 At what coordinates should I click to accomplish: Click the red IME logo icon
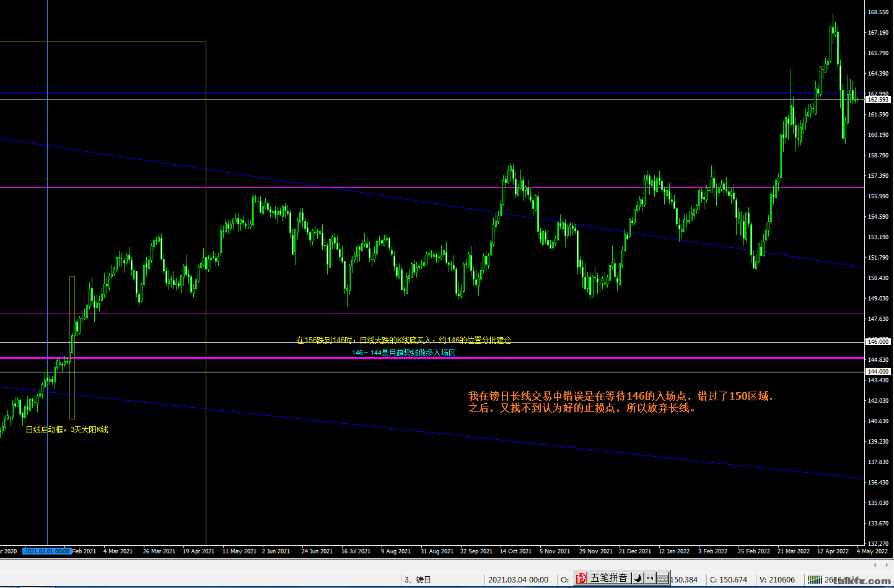point(581,578)
